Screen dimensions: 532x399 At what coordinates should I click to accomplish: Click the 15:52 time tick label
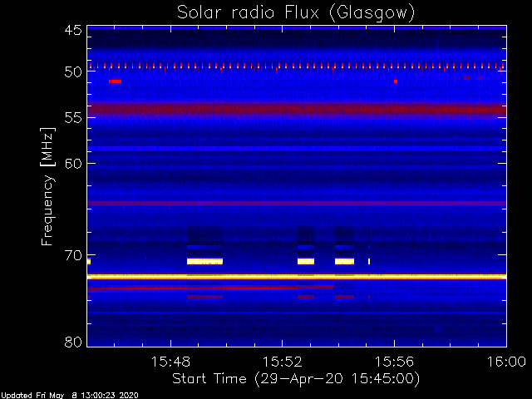(283, 362)
